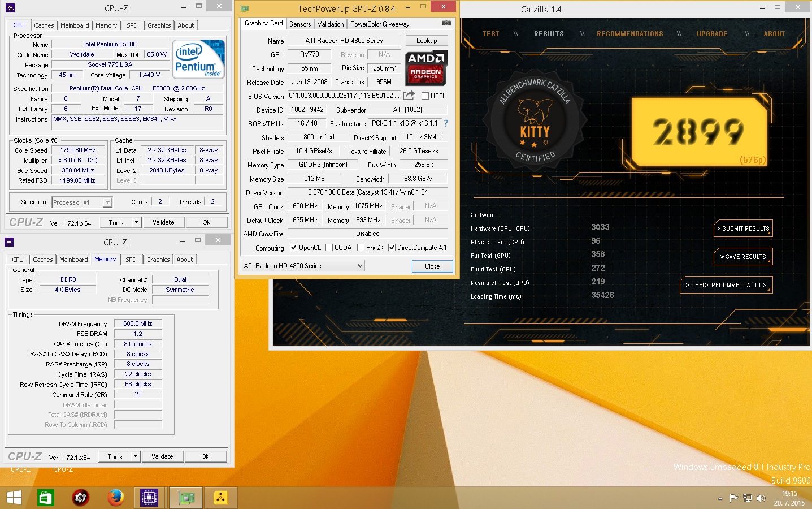The width and height of the screenshot is (812, 509).
Task: Click the Tools button in top CPU-Z
Action: click(116, 222)
